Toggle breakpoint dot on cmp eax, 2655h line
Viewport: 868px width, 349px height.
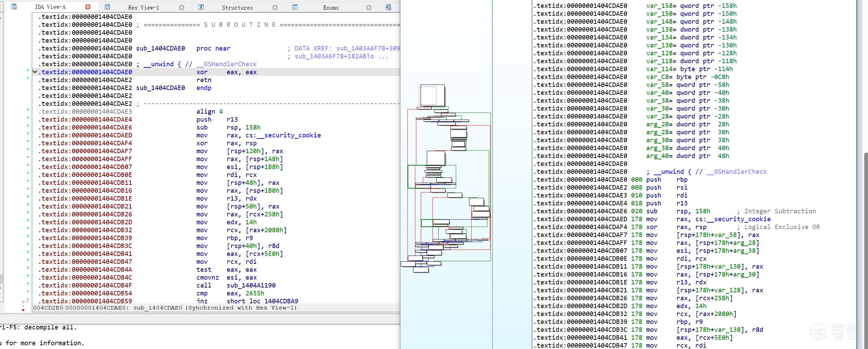point(28,292)
